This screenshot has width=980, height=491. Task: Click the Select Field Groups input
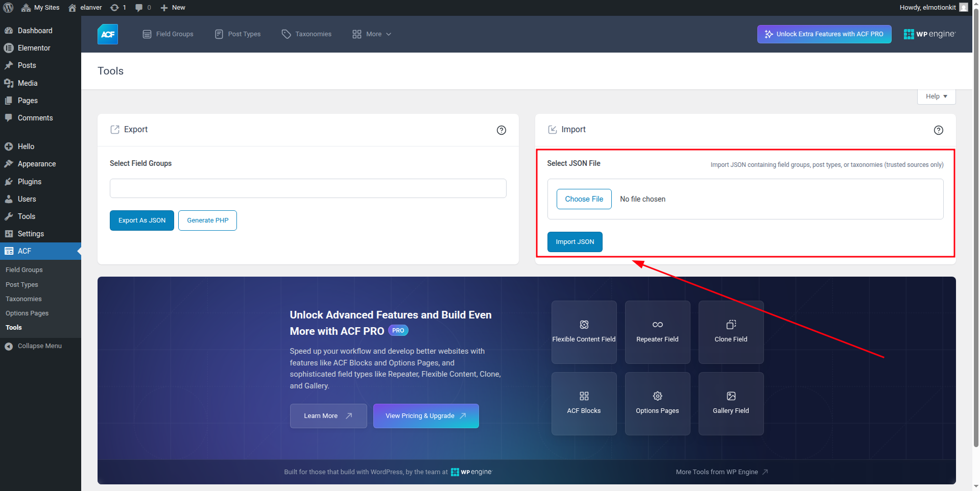[308, 188]
